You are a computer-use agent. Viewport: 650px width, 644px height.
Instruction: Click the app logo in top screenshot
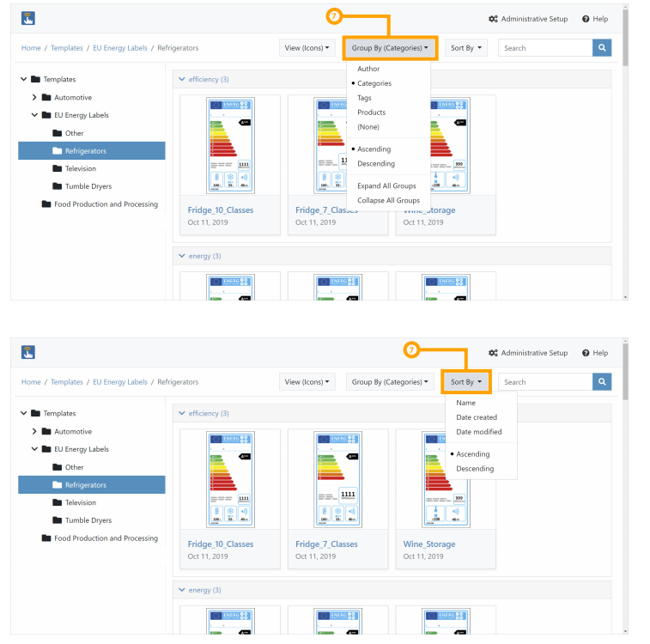tap(28, 18)
